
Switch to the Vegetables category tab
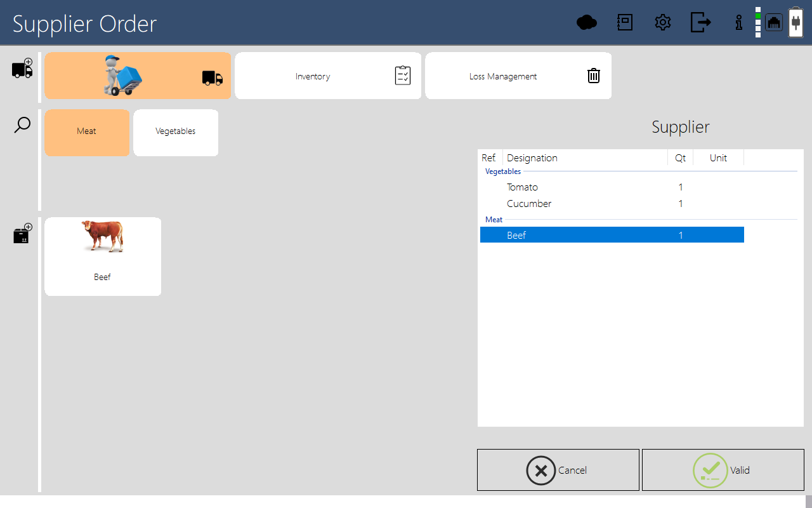(175, 131)
